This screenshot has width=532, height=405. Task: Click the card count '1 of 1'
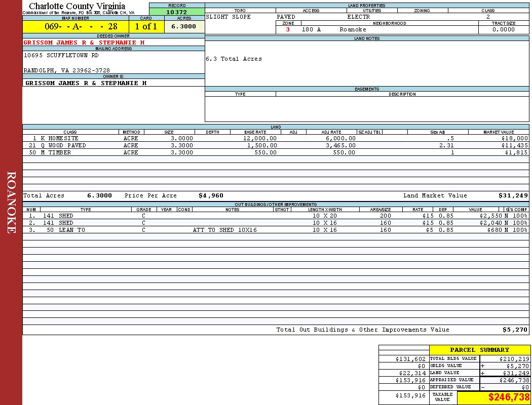pyautogui.click(x=146, y=27)
